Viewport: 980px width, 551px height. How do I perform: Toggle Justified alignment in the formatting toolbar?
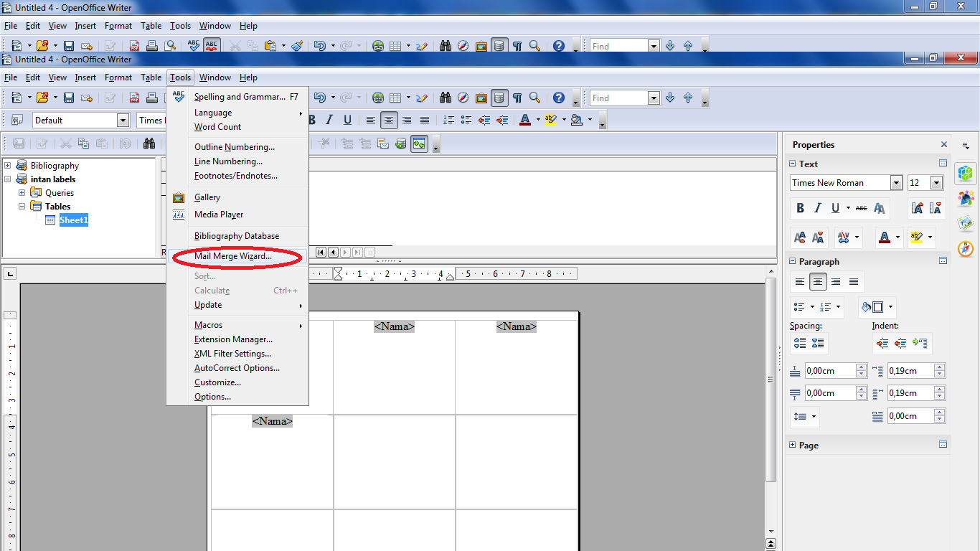pyautogui.click(x=425, y=121)
